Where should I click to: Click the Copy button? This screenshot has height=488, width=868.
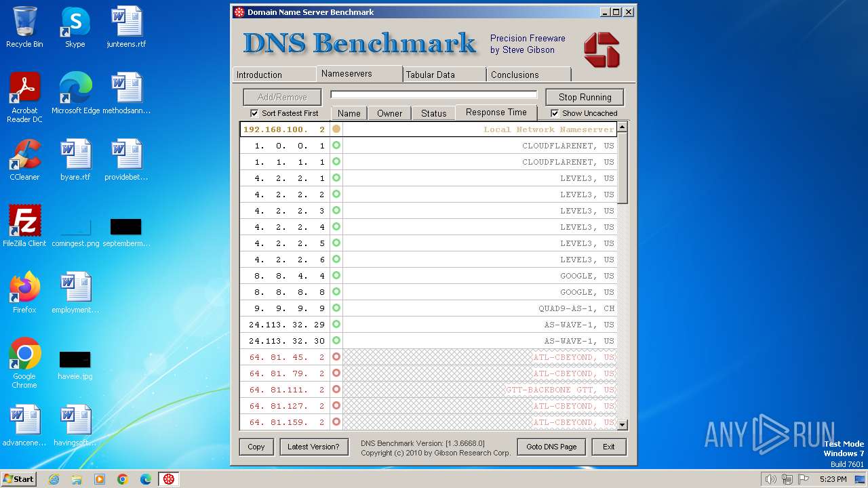[256, 447]
